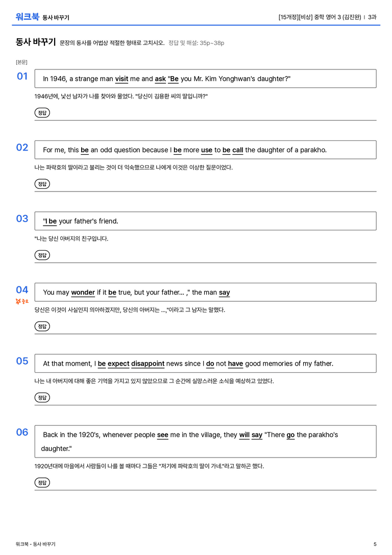Click the textbook title in top-right header
This screenshot has height=555, width=392.
click(x=320, y=17)
